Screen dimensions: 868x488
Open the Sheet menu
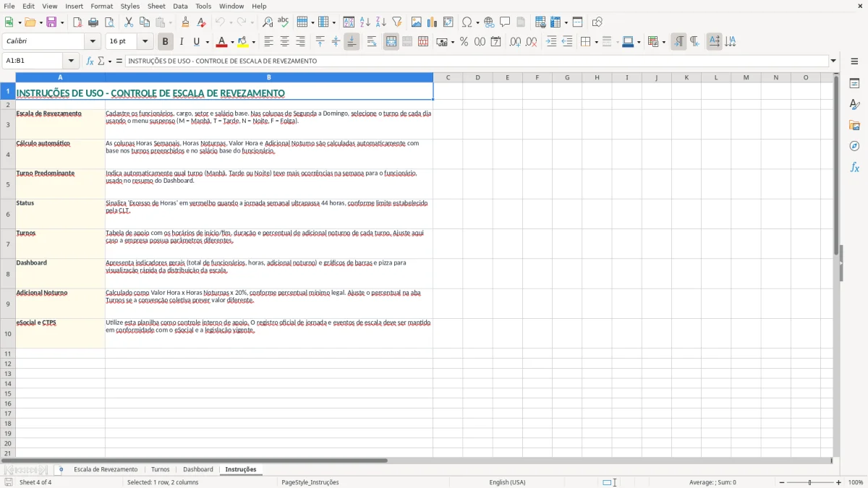[x=156, y=6]
